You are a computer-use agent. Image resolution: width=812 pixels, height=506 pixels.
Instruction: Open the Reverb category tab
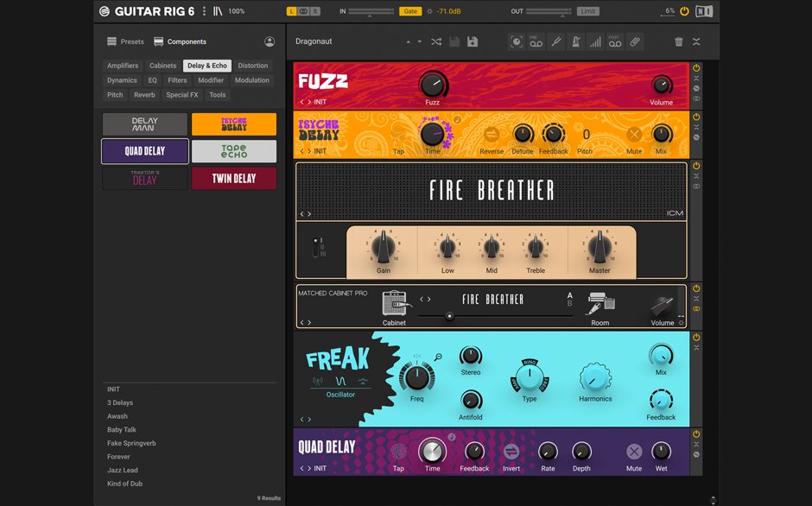(x=143, y=94)
